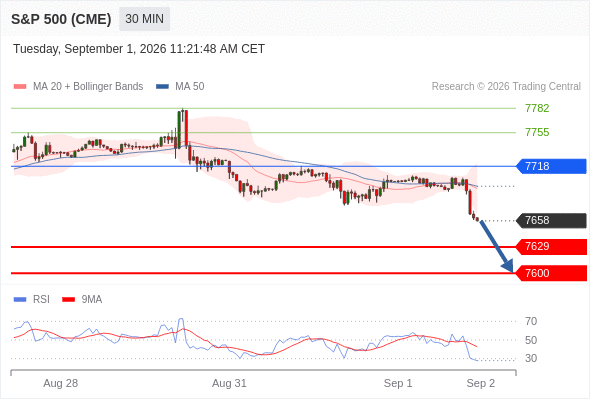Click the Sep 1 date axis label
Screen dimensions: 590x400
[x=398, y=383]
